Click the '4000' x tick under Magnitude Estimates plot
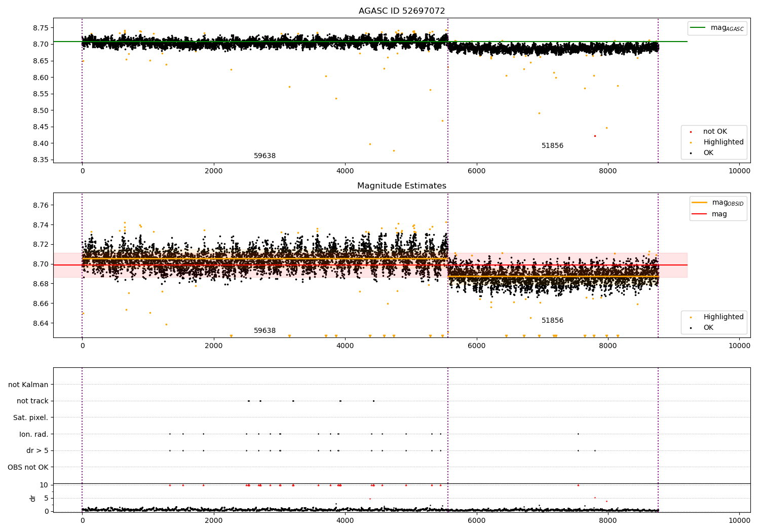Screen dimensions: 760x532 pos(345,346)
